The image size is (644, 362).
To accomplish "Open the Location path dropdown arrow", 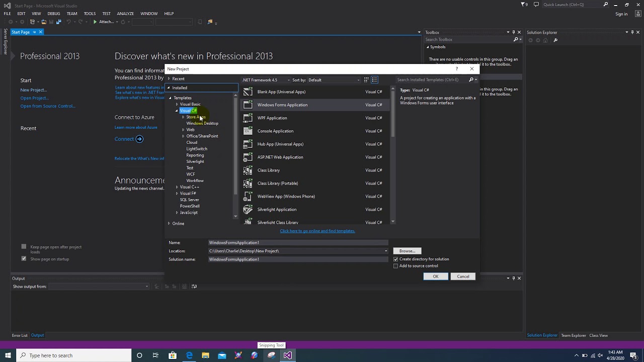I will click(386, 251).
